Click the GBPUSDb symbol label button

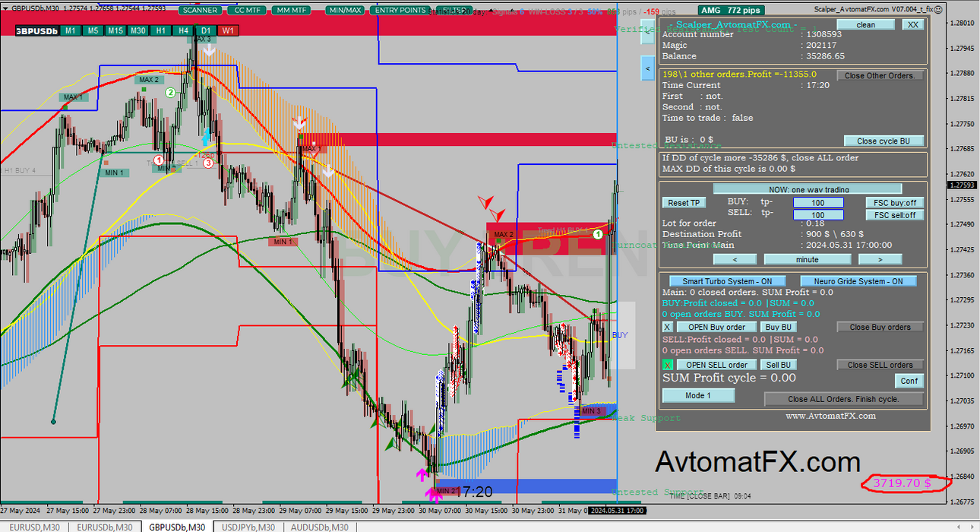pos(37,30)
